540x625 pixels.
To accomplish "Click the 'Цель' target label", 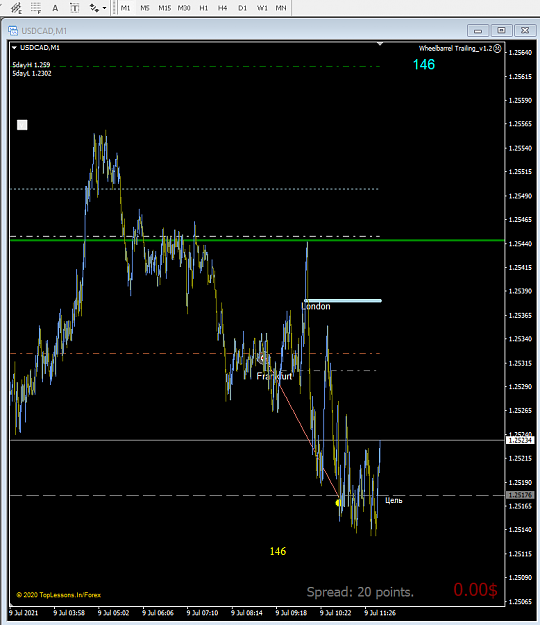I will [x=394, y=500].
